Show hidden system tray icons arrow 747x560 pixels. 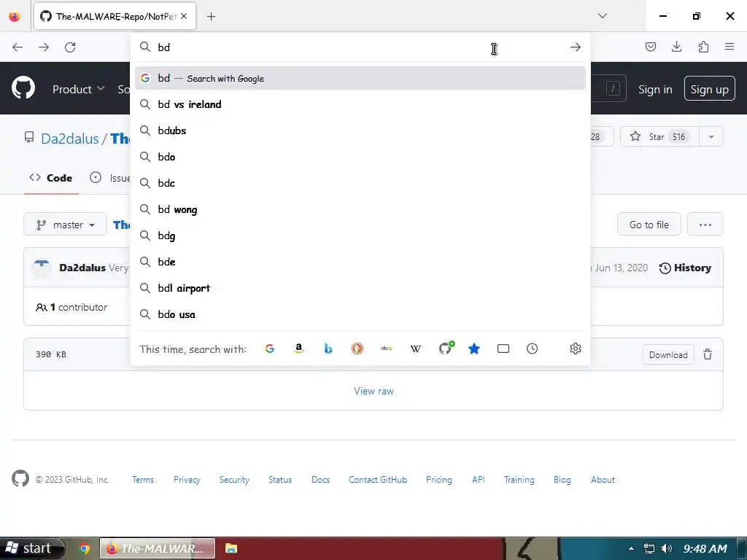pos(631,548)
